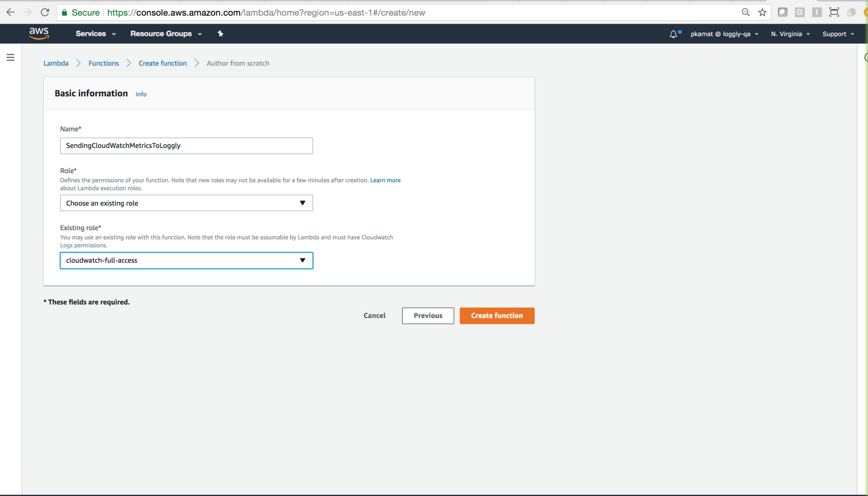
Task: Open Existing role dropdown with cloudwatch-full-access
Action: 186,260
